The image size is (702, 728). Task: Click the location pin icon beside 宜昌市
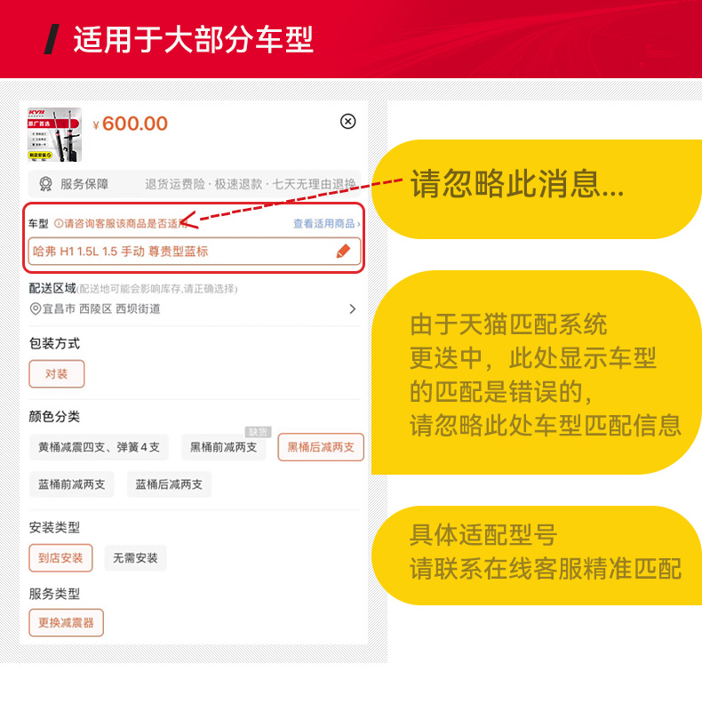[36, 308]
